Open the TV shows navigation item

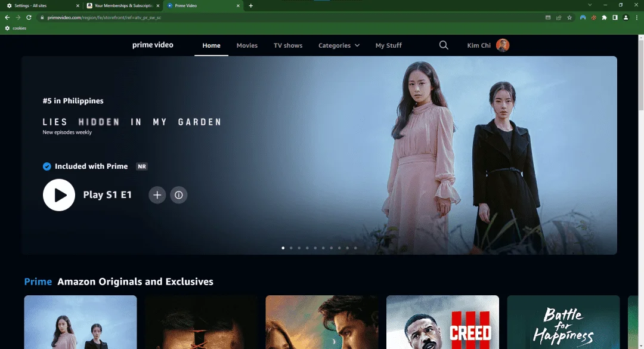coord(288,45)
